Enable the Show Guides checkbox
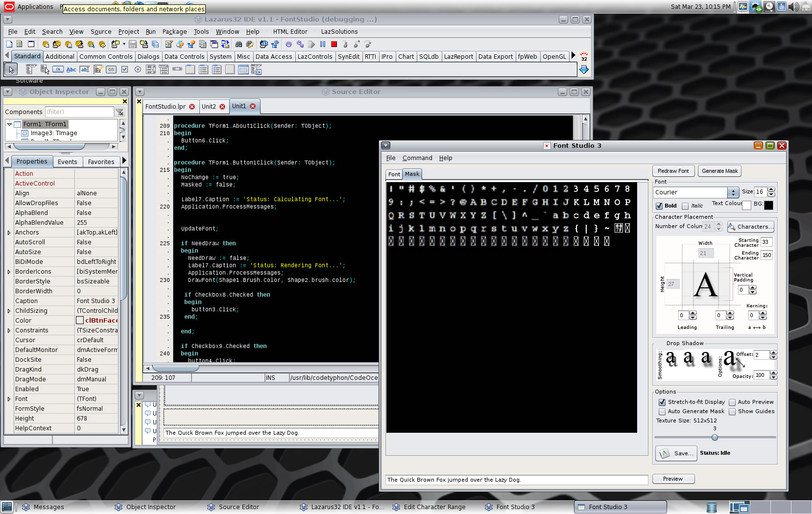Image resolution: width=812 pixels, height=514 pixels. pyautogui.click(x=732, y=412)
